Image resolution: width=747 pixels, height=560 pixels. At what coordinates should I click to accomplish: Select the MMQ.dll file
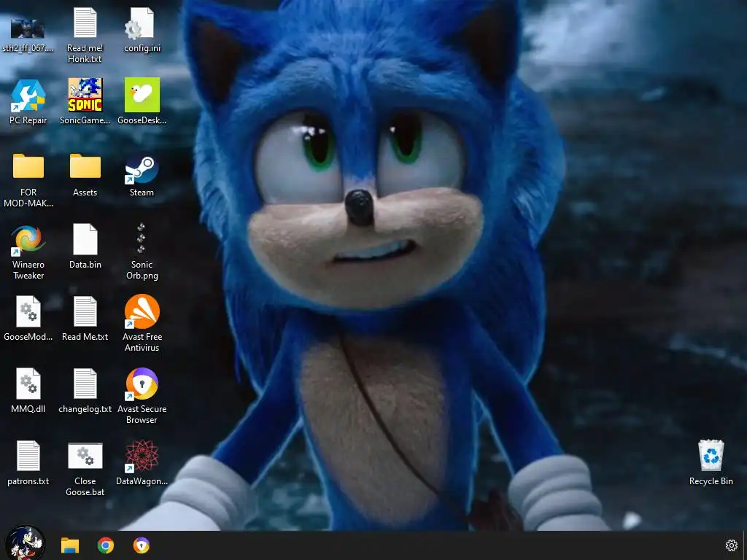click(x=28, y=384)
